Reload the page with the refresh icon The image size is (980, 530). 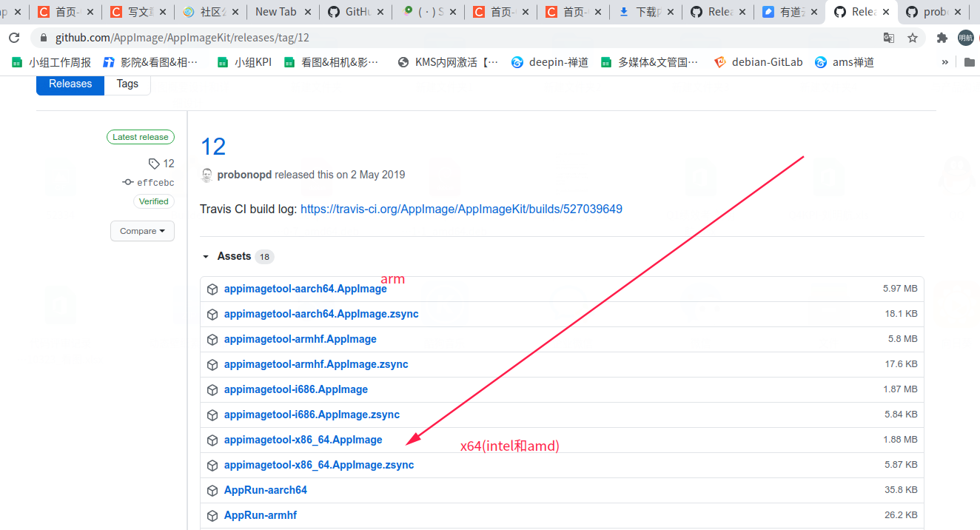[14, 38]
